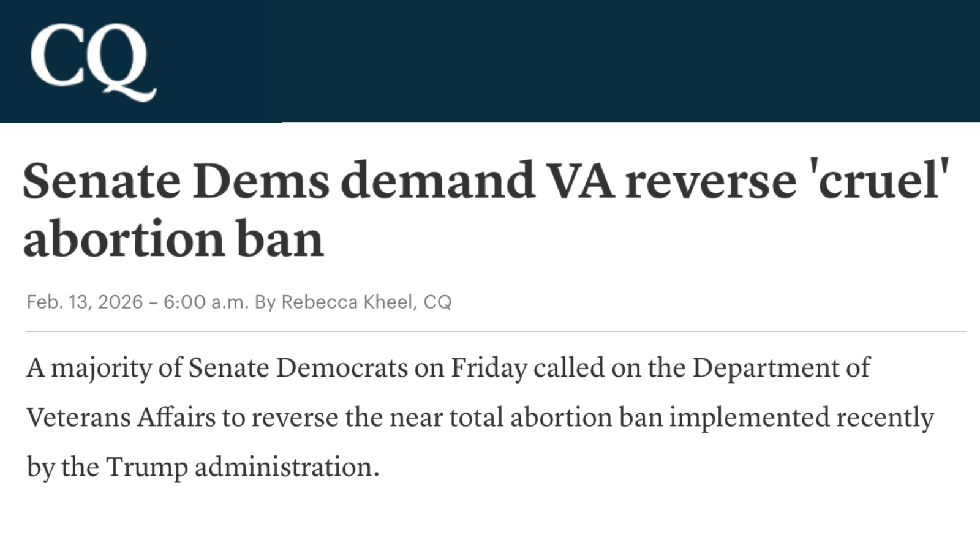Click the Feb. 13, 2026 publication date
Viewport: 980px width, 551px height.
(x=85, y=302)
